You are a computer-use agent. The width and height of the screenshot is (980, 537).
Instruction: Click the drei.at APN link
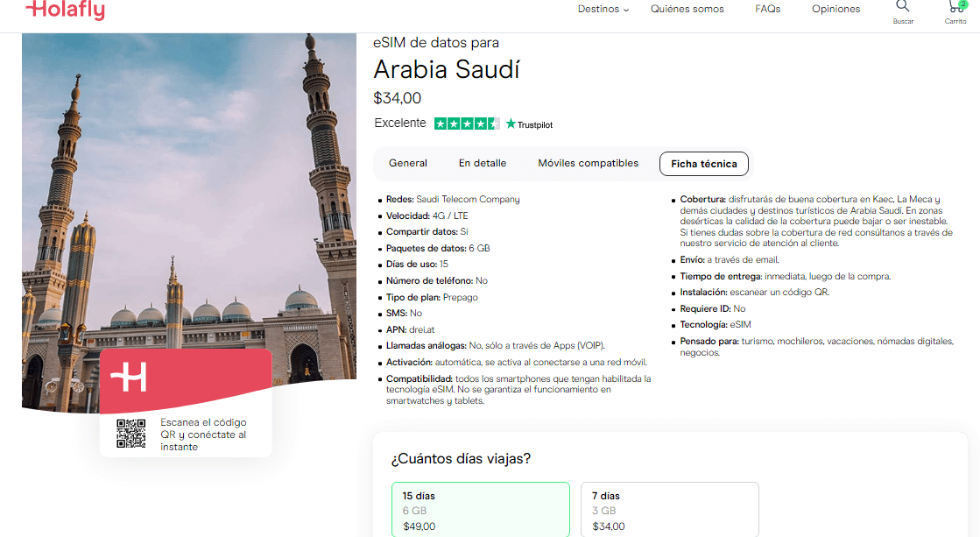click(x=422, y=329)
